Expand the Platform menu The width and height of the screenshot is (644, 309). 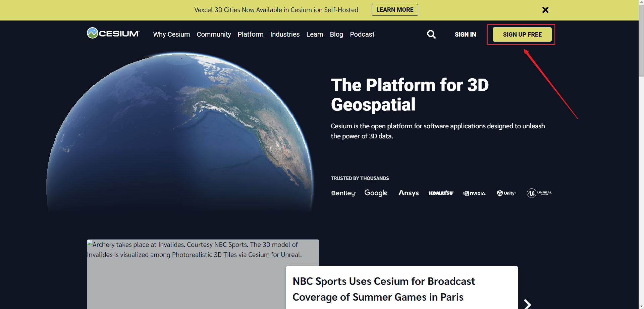[x=251, y=34]
